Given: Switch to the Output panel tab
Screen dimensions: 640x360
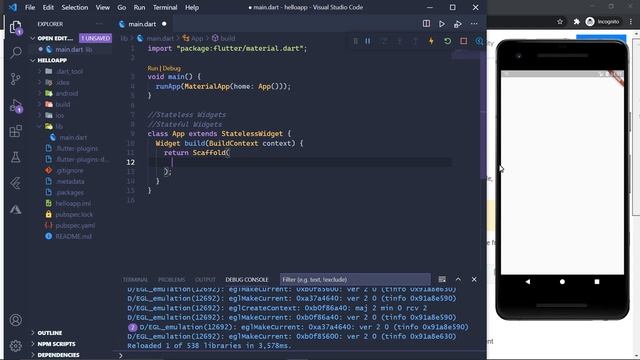Looking at the screenshot, I should [x=205, y=280].
